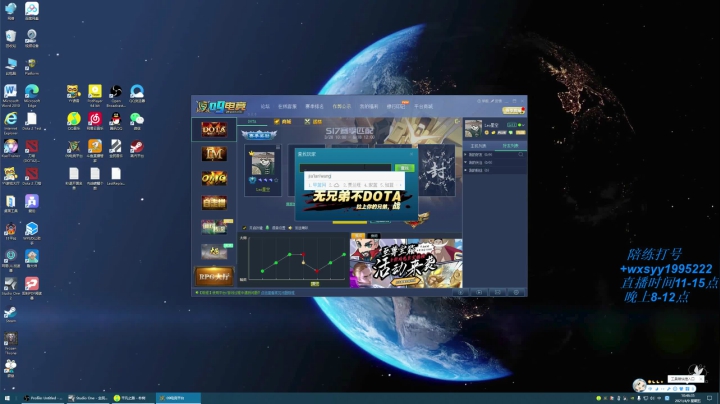
Task: Switch to OBS Profile Untitled taskbar window
Action: coord(43,398)
